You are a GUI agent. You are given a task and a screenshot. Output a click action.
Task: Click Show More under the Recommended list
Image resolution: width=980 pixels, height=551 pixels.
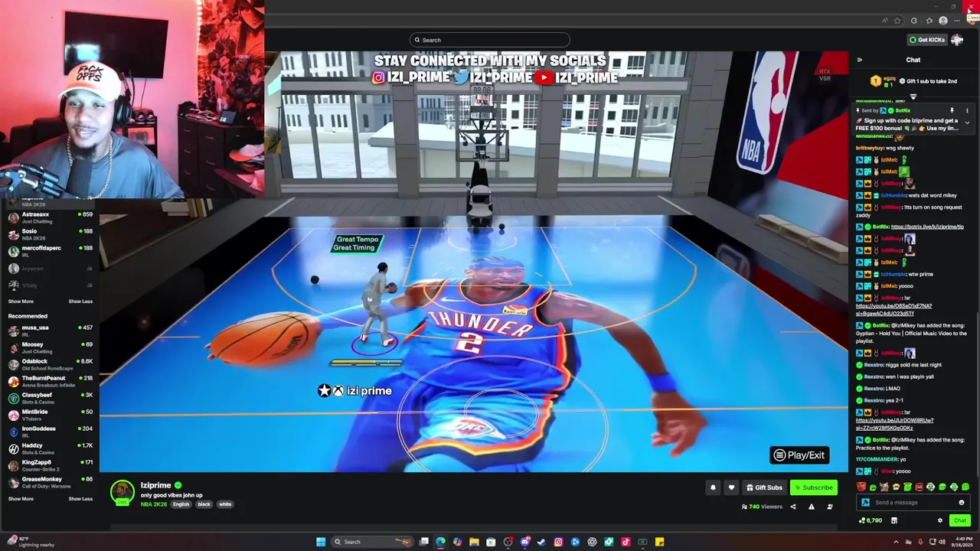tap(21, 499)
